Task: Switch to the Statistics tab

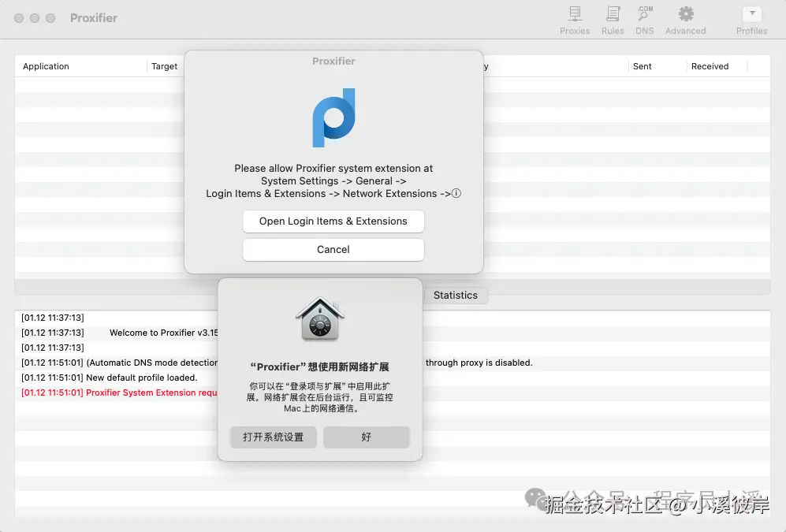Action: pos(455,295)
